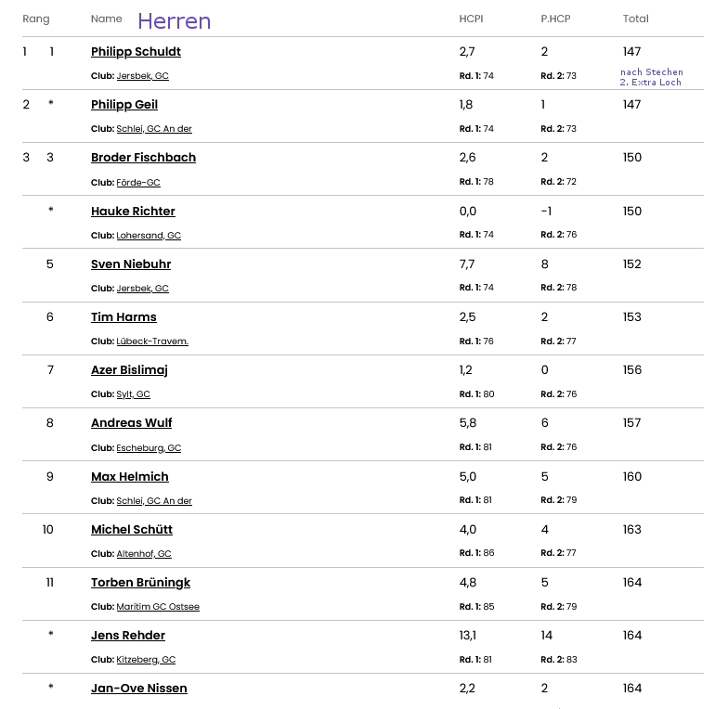This screenshot has height=709, width=728.
Task: Open Tim Harms player details
Action: coord(123,317)
